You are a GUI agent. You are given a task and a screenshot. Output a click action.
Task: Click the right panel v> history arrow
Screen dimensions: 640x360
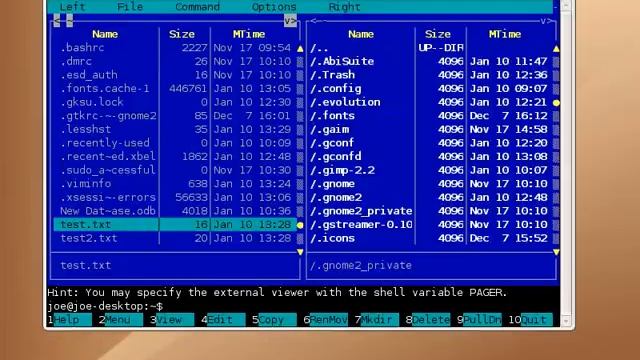[547, 21]
